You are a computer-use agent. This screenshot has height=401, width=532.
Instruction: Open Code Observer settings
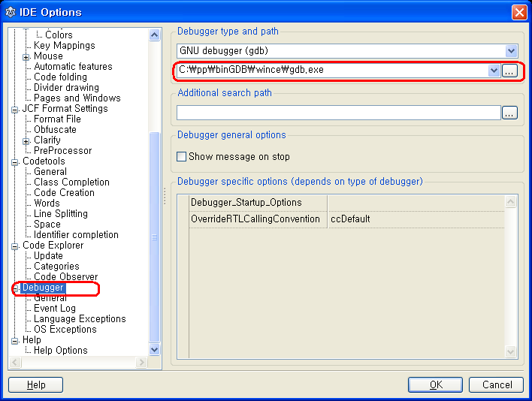(x=66, y=276)
